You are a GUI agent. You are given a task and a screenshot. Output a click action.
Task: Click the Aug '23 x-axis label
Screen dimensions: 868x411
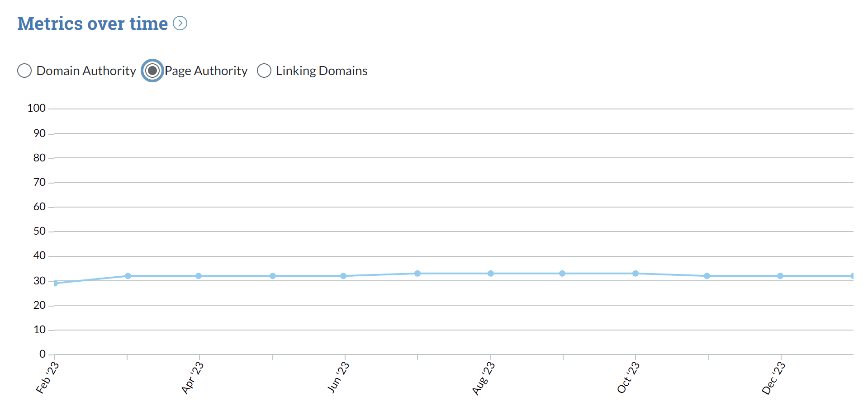[x=484, y=378]
